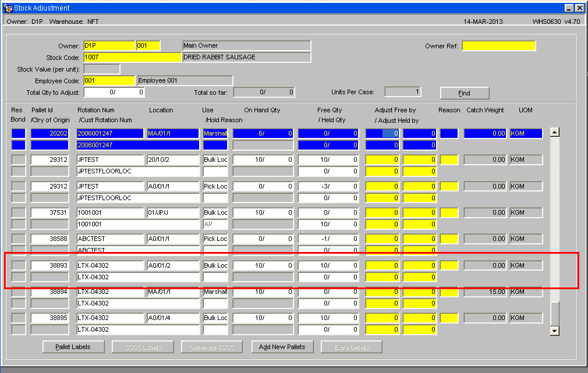Click the Extra Details button
588x373 pixels.
352,347
